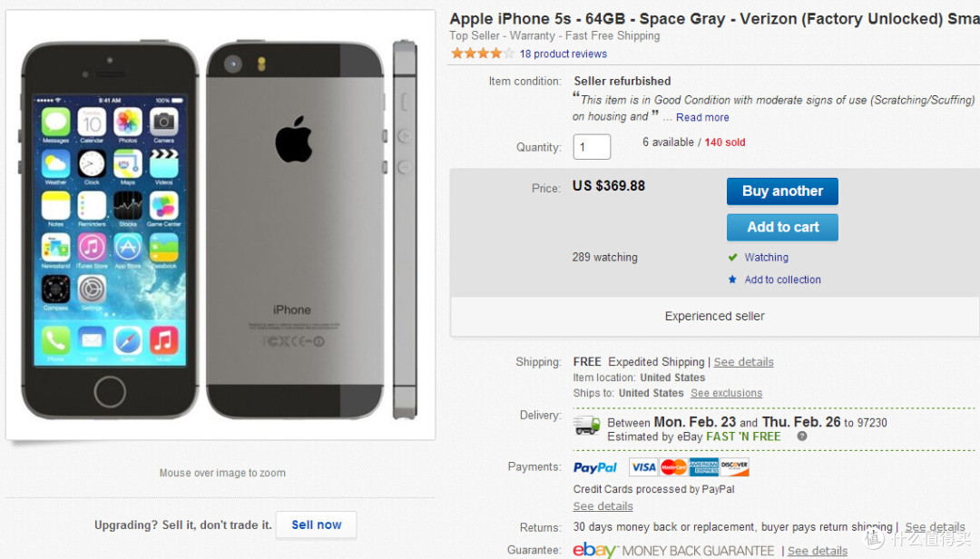The image size is (980, 559).
Task: Click the Visa card icon
Action: coord(643,467)
